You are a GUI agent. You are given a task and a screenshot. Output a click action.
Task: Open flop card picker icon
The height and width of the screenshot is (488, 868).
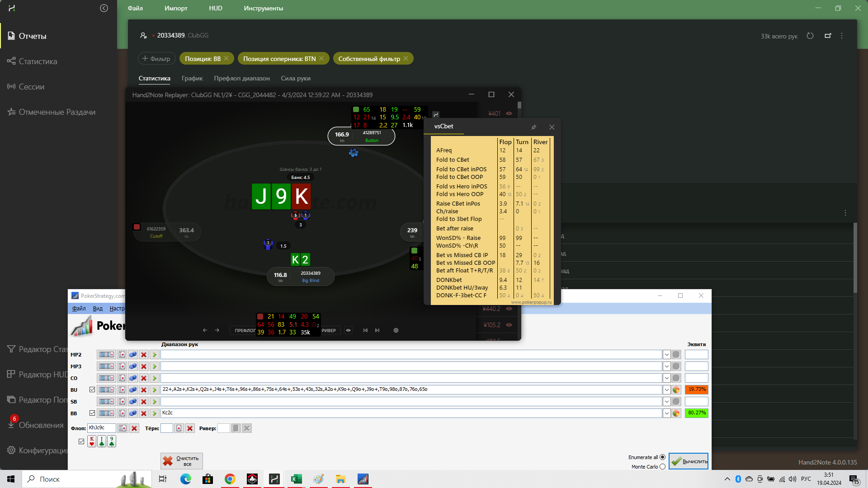pyautogui.click(x=123, y=428)
